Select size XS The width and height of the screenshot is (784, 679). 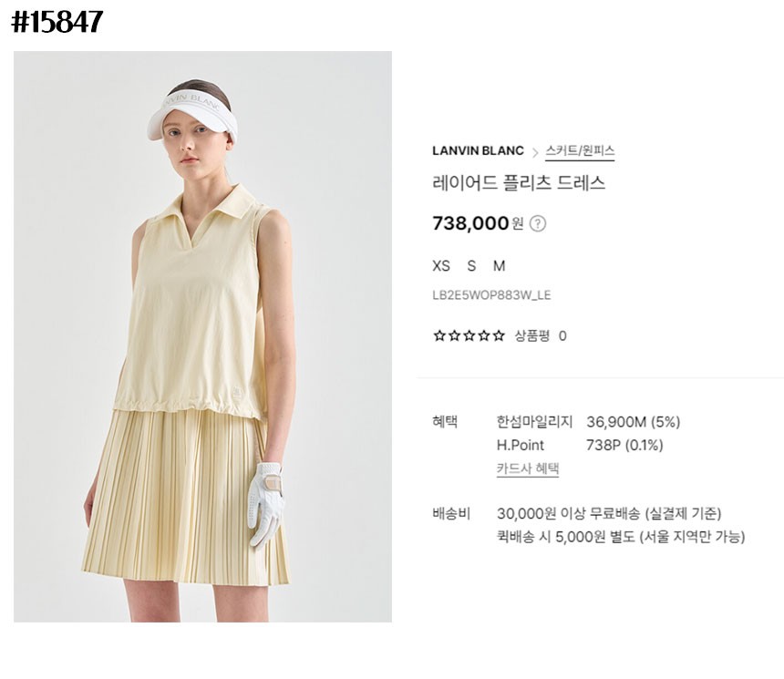tap(441, 265)
